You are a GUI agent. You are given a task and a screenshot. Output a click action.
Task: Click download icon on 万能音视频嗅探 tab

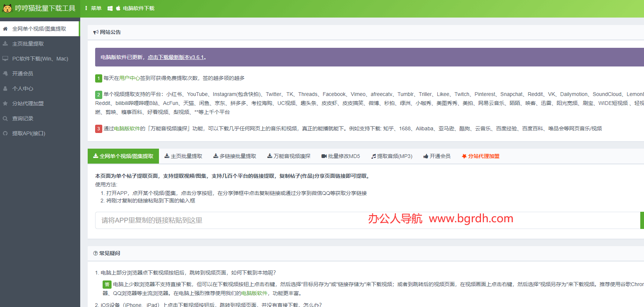click(270, 156)
